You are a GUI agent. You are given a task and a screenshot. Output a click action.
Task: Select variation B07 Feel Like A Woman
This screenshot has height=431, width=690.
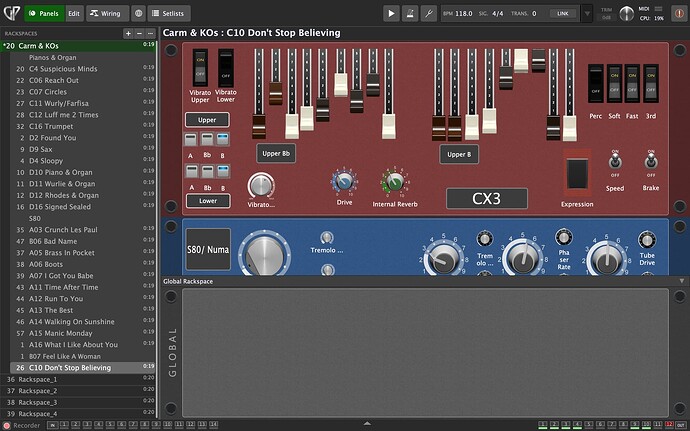83,356
